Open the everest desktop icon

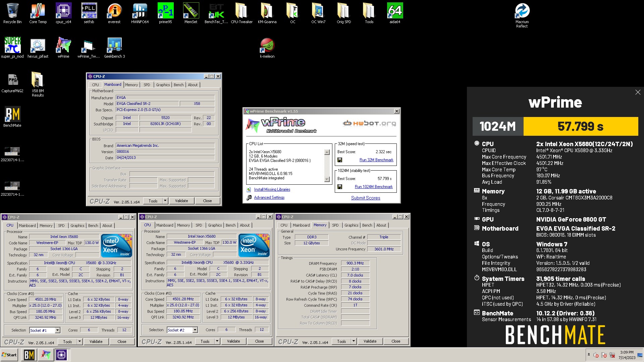[114, 13]
